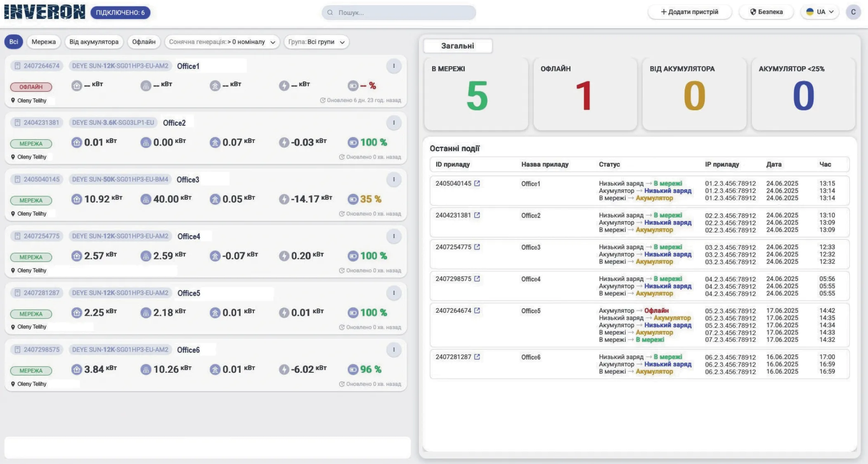Open three-dot menu for Office3 device
This screenshot has height=464, width=868.
tap(394, 180)
